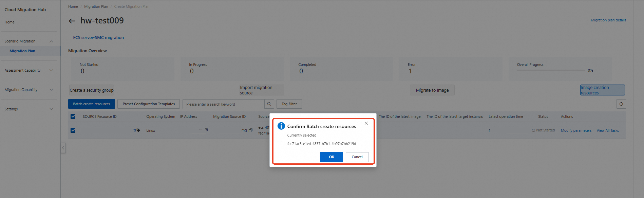Click the blue info icon in the dialog
This screenshot has width=644, height=198.
click(x=281, y=126)
